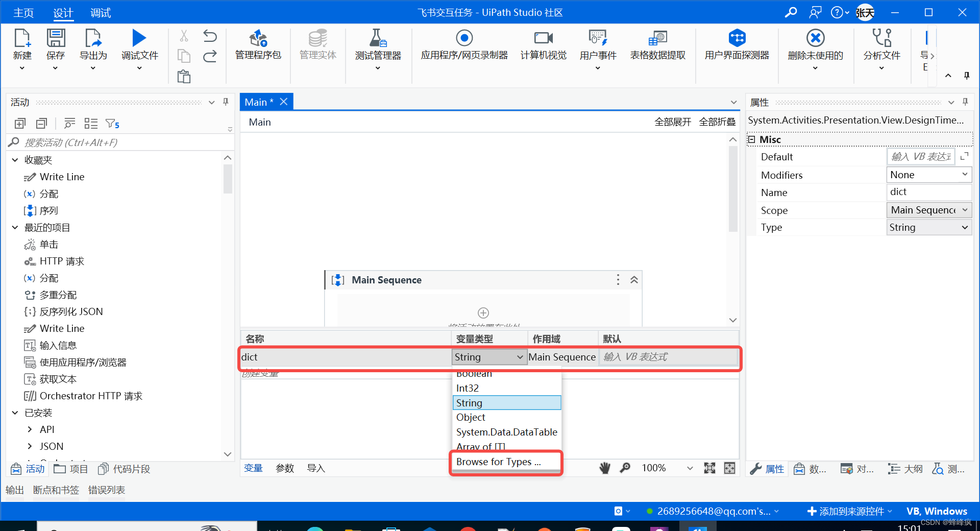980x531 pixels.
Task: Collapse the Recent (最近的项目) tree group
Action: tap(15, 227)
